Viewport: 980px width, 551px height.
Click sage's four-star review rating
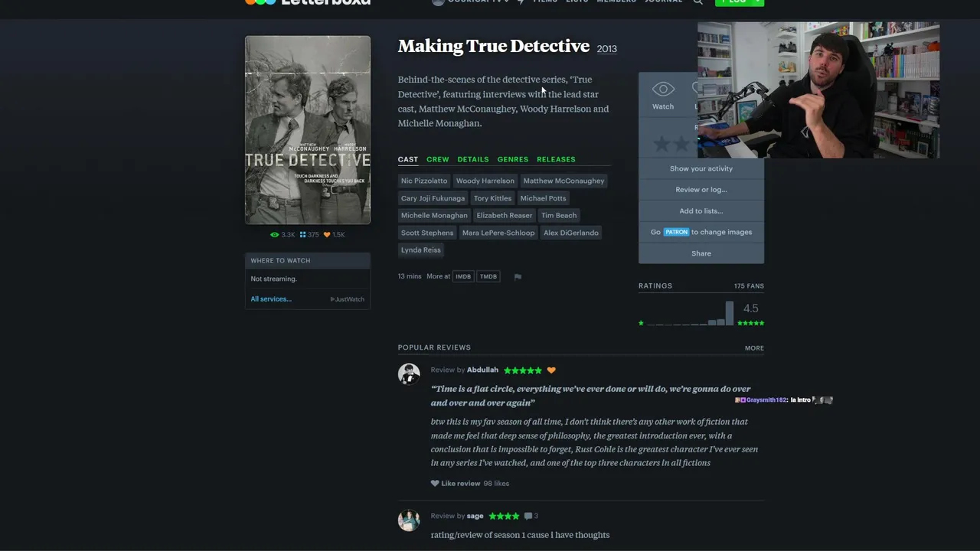pyautogui.click(x=504, y=516)
